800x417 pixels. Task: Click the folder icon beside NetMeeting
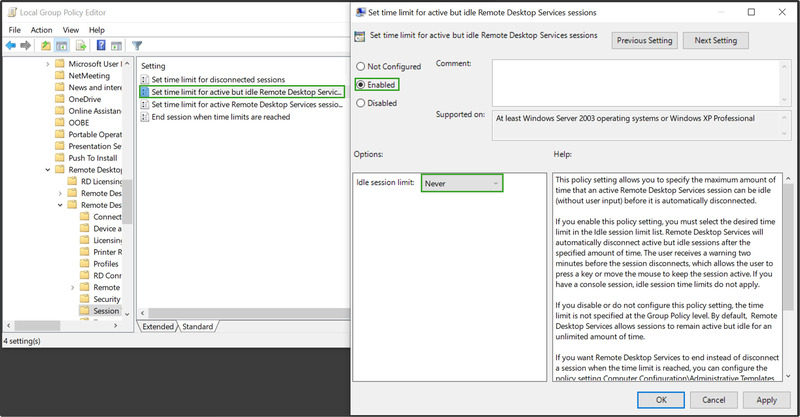[x=60, y=76]
